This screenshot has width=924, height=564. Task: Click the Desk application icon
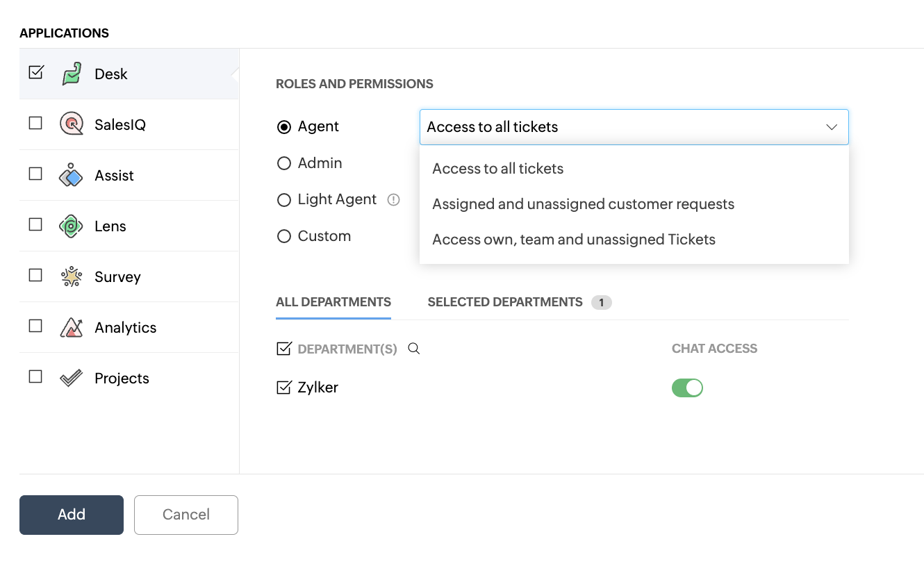pyautogui.click(x=72, y=74)
